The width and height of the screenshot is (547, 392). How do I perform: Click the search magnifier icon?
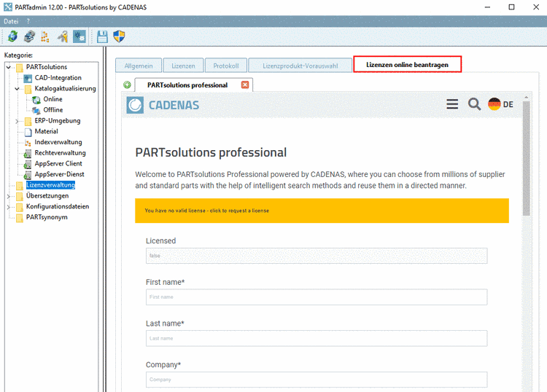(474, 104)
